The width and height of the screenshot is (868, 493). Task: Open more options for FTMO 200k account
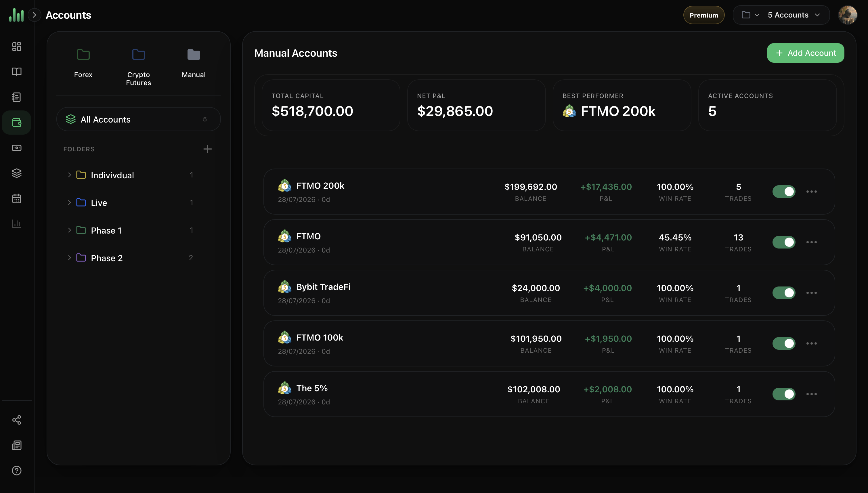point(811,192)
